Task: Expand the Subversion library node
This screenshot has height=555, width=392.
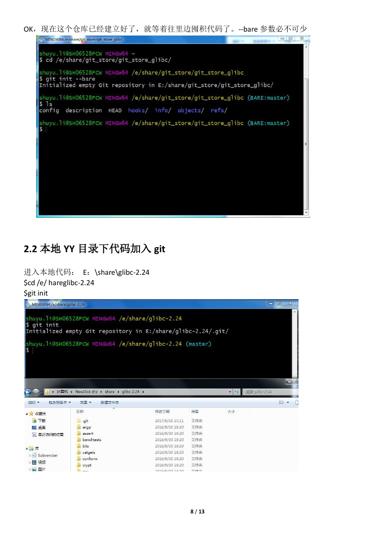Action: pos(30,456)
